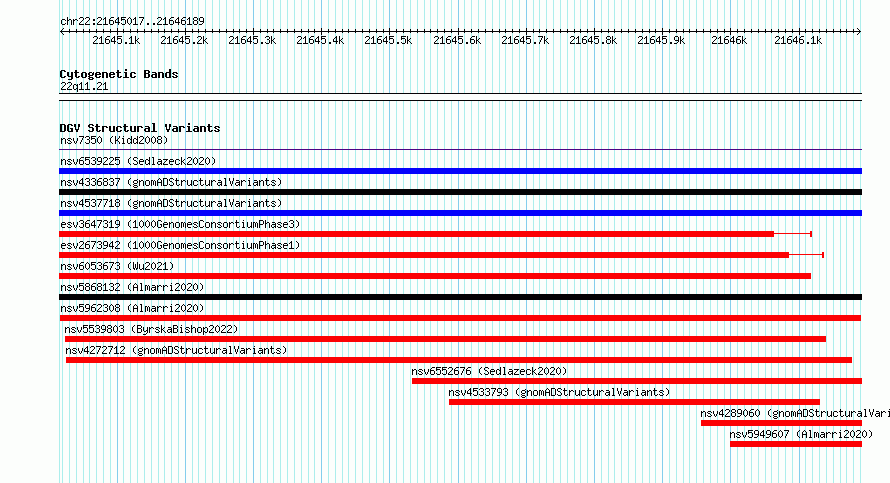Open variant esv2673942 label

pos(180,245)
